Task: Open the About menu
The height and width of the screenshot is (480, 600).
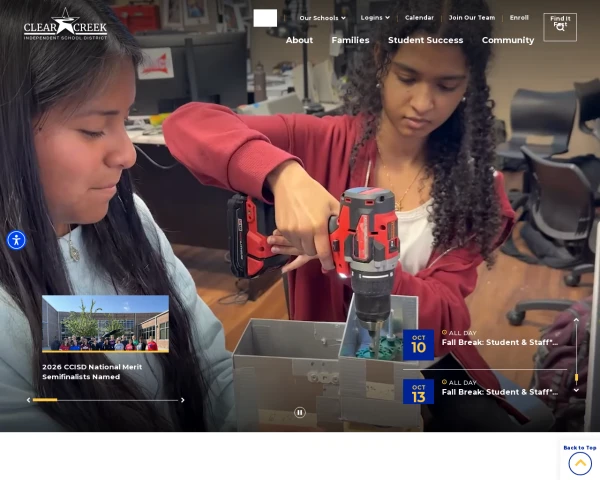Action: pyautogui.click(x=299, y=40)
